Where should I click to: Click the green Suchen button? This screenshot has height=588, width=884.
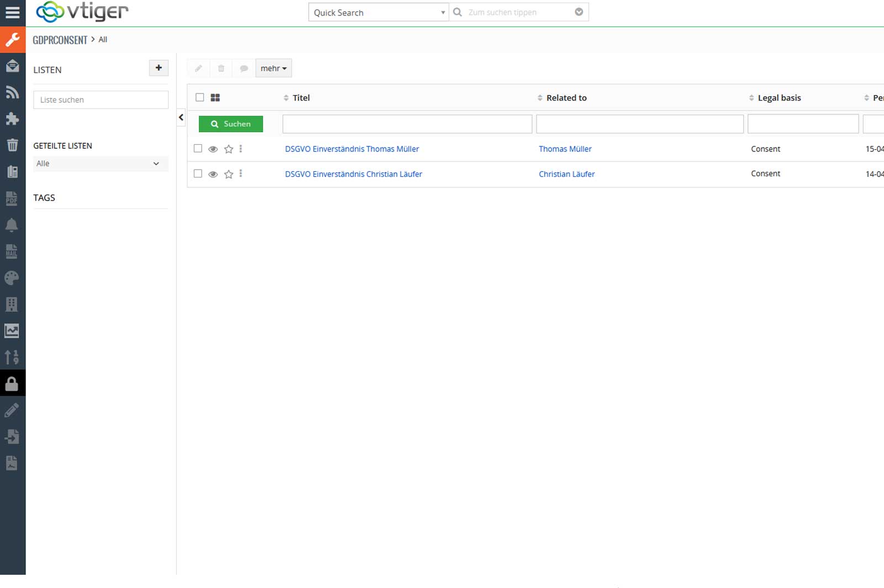[x=231, y=124]
